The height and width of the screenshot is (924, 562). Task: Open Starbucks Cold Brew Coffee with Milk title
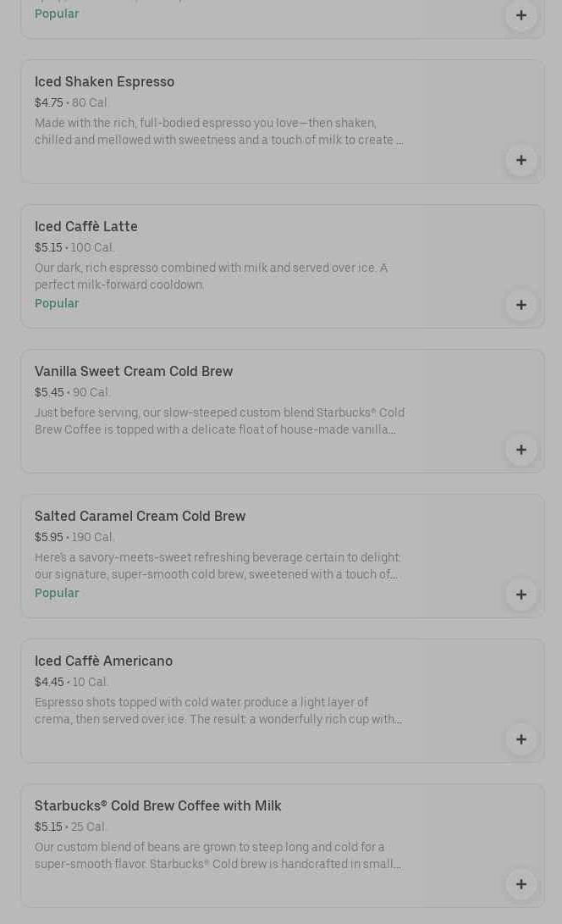tap(157, 805)
